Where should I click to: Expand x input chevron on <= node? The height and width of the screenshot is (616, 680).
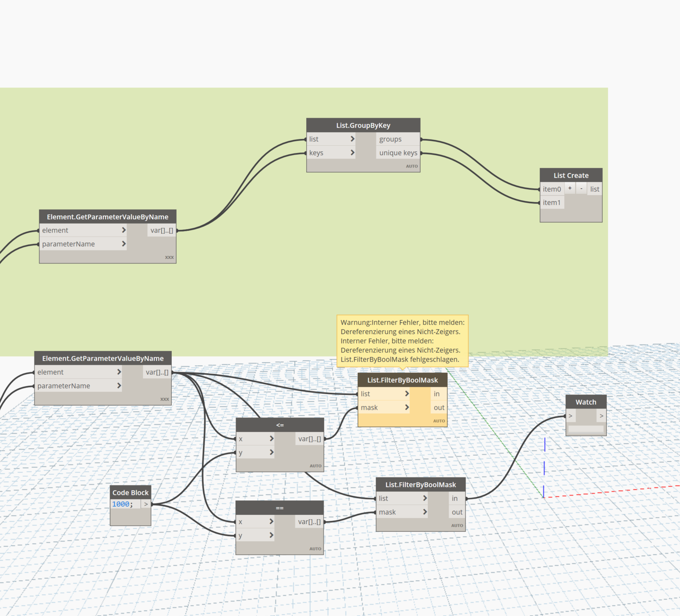[271, 438]
